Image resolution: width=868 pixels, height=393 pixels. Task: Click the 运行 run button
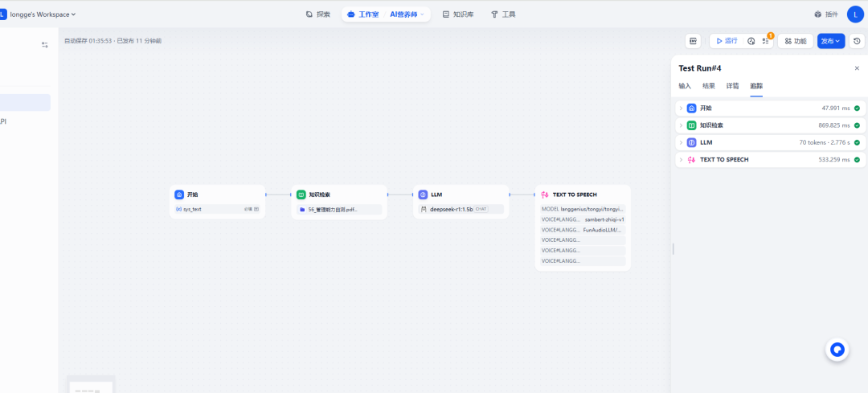pyautogui.click(x=727, y=41)
